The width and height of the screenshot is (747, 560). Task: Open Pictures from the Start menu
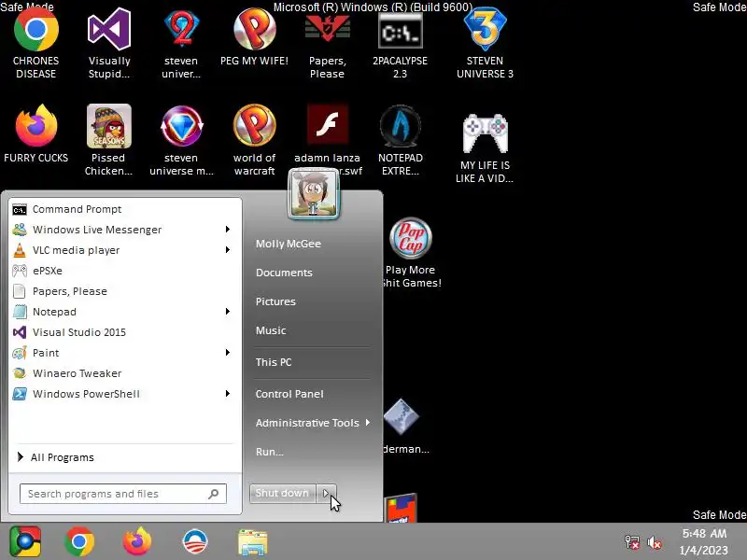click(275, 301)
